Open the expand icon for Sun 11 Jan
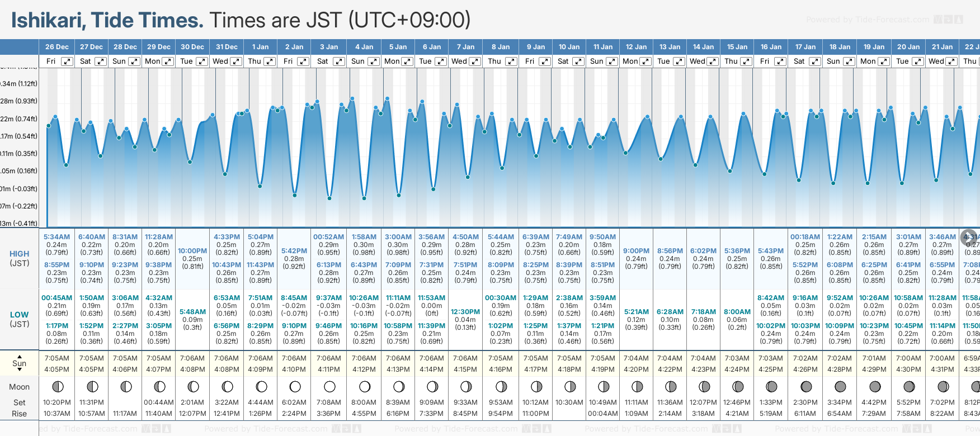980x436 pixels. tap(612, 61)
